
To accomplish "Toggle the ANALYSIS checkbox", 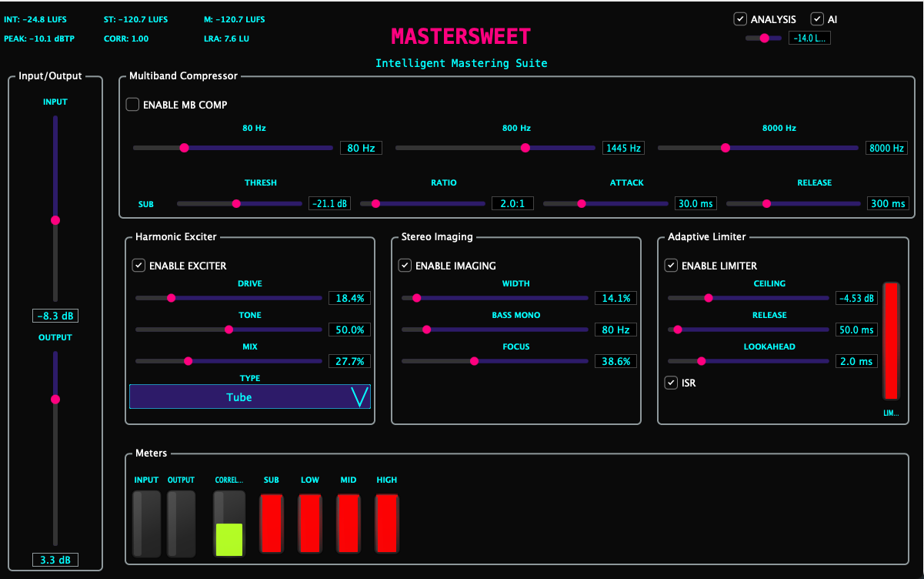I will 740,19.
